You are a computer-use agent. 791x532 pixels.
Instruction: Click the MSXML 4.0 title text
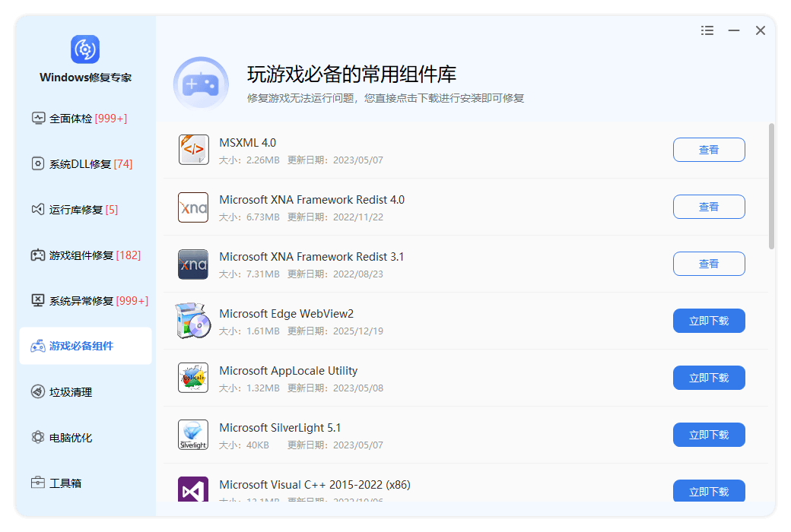click(x=248, y=143)
